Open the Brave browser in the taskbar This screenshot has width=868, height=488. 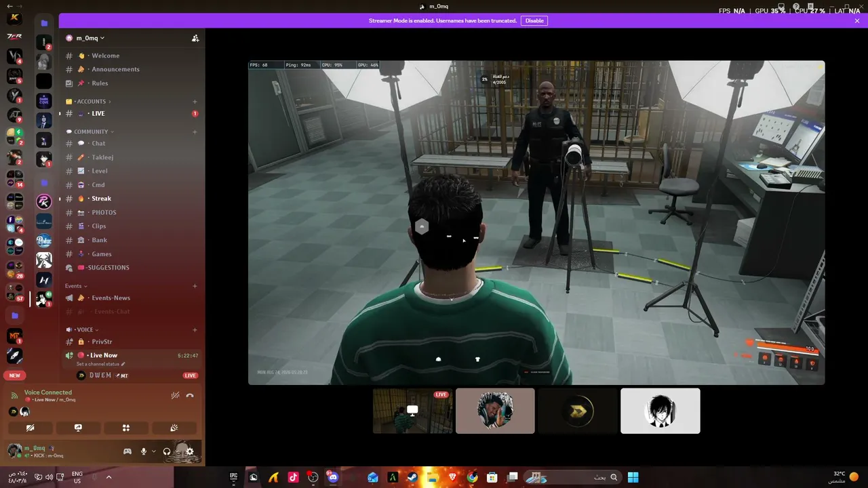452,477
